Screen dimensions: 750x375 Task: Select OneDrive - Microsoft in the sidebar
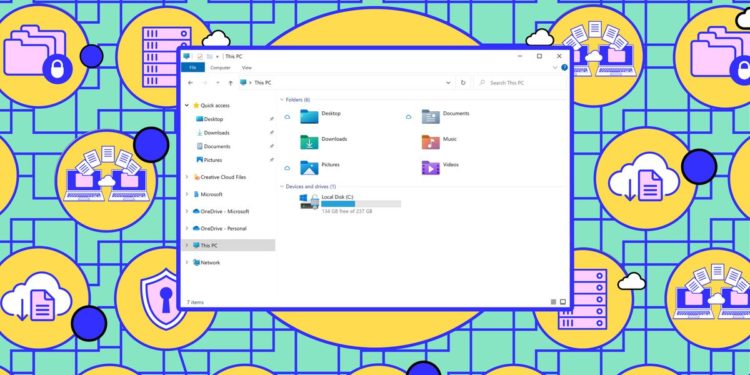(221, 211)
